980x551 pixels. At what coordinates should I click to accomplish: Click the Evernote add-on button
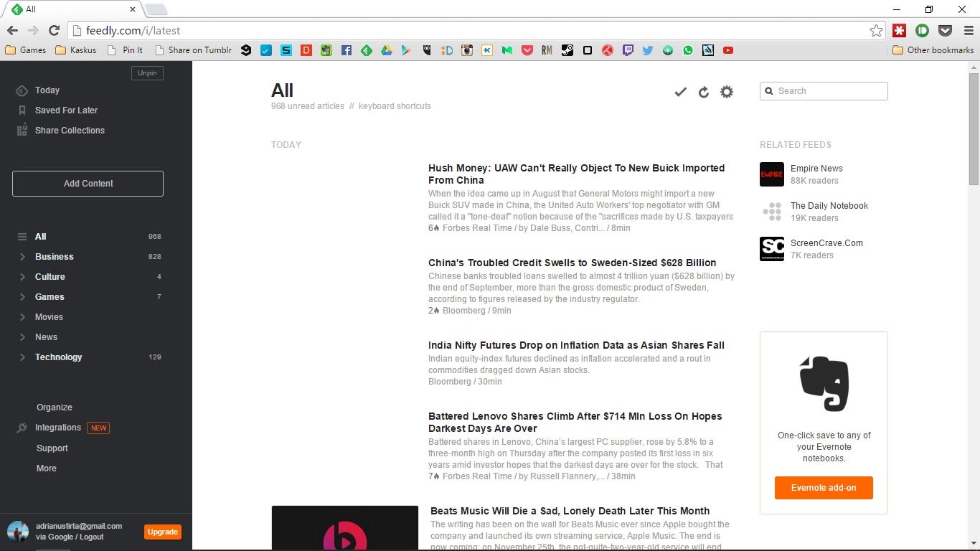point(824,488)
